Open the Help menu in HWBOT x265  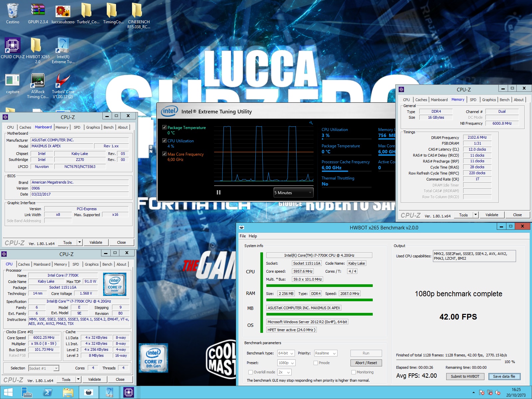253,236
